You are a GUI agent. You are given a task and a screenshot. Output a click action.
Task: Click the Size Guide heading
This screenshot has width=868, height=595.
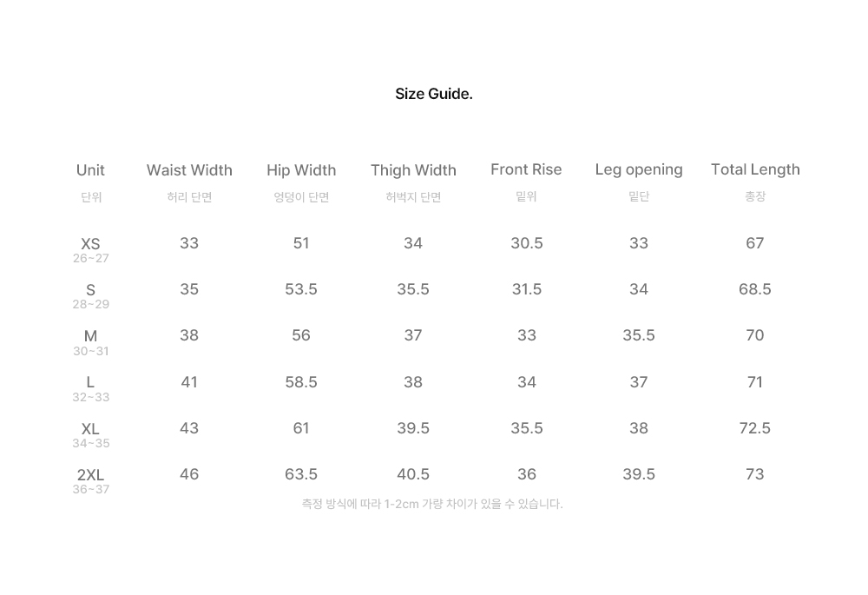click(x=433, y=94)
